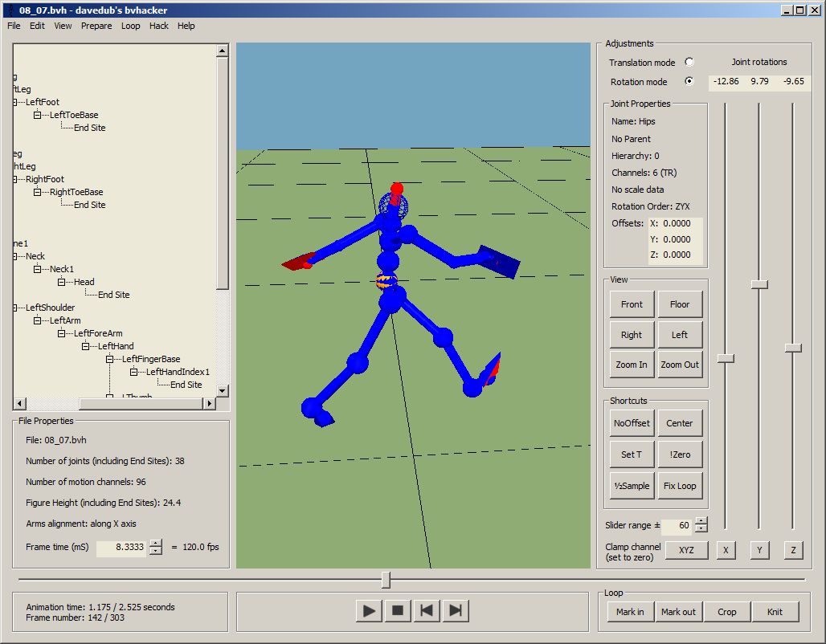The image size is (826, 644).
Task: Open the File menu
Action: point(14,26)
